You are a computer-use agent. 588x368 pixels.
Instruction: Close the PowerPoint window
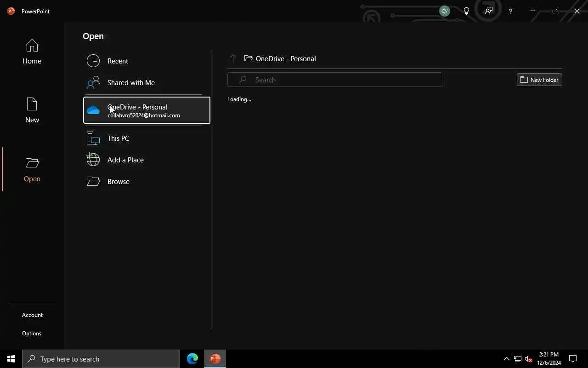577,11
